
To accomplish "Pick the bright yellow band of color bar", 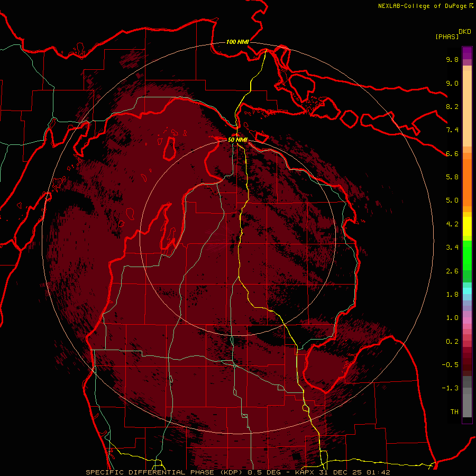I will click(x=467, y=226).
